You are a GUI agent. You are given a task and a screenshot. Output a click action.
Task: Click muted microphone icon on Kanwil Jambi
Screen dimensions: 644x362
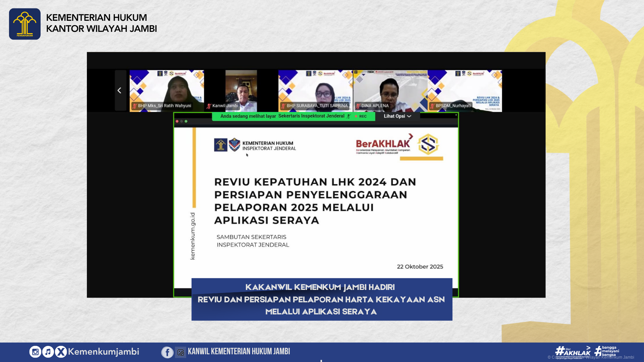click(x=209, y=106)
